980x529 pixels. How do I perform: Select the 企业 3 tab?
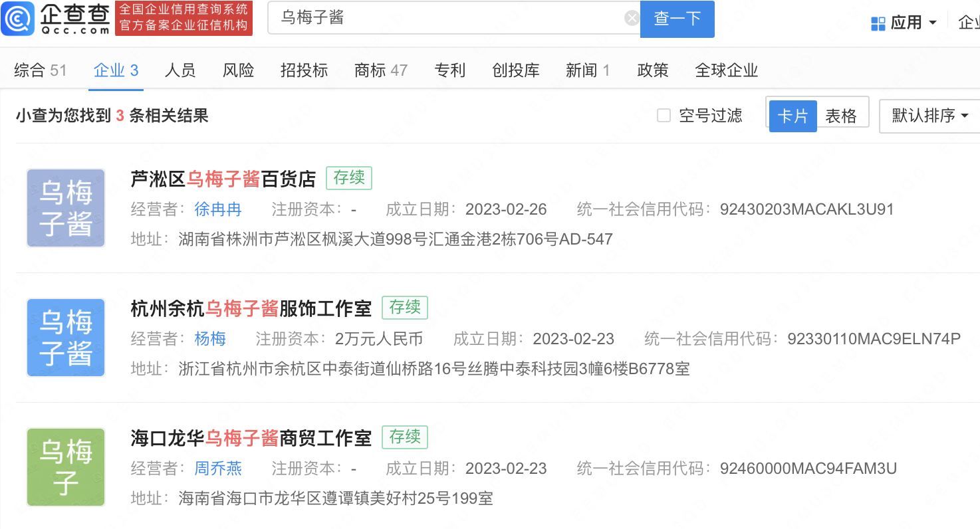pyautogui.click(x=116, y=70)
